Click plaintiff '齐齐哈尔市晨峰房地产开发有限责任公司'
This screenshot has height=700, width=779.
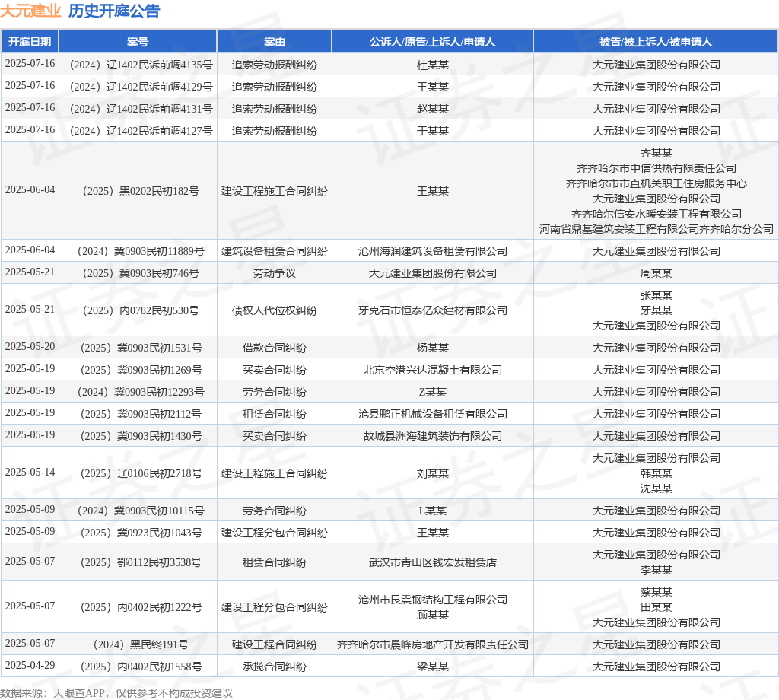pyautogui.click(x=433, y=644)
